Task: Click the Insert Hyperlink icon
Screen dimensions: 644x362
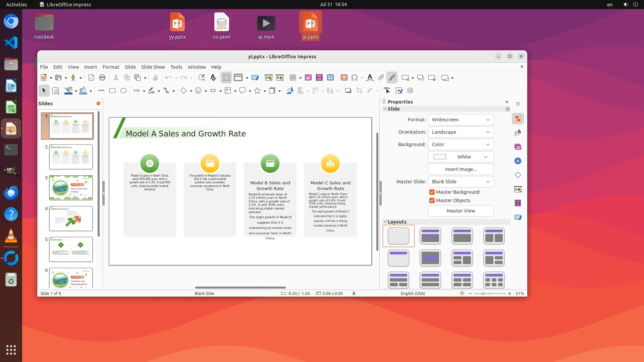Action: [x=381, y=78]
